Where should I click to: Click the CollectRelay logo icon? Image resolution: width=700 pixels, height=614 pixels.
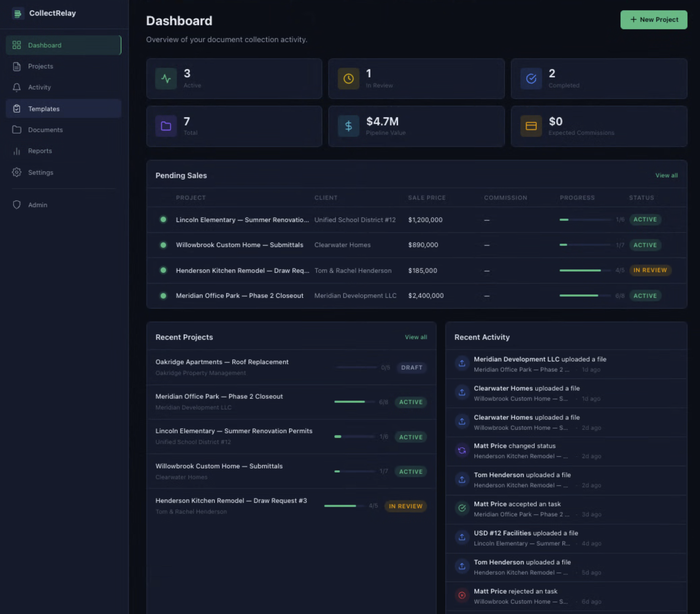click(17, 13)
